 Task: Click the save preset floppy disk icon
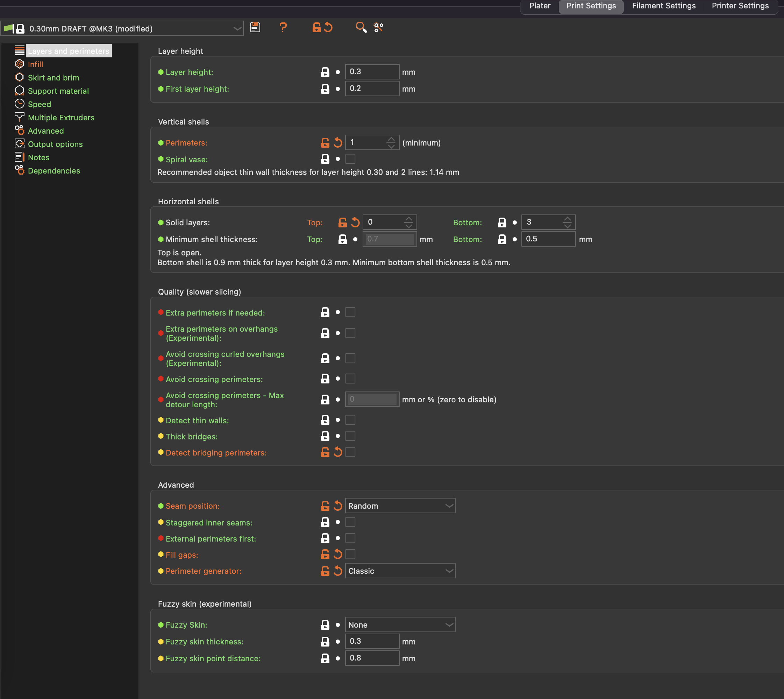(x=255, y=27)
